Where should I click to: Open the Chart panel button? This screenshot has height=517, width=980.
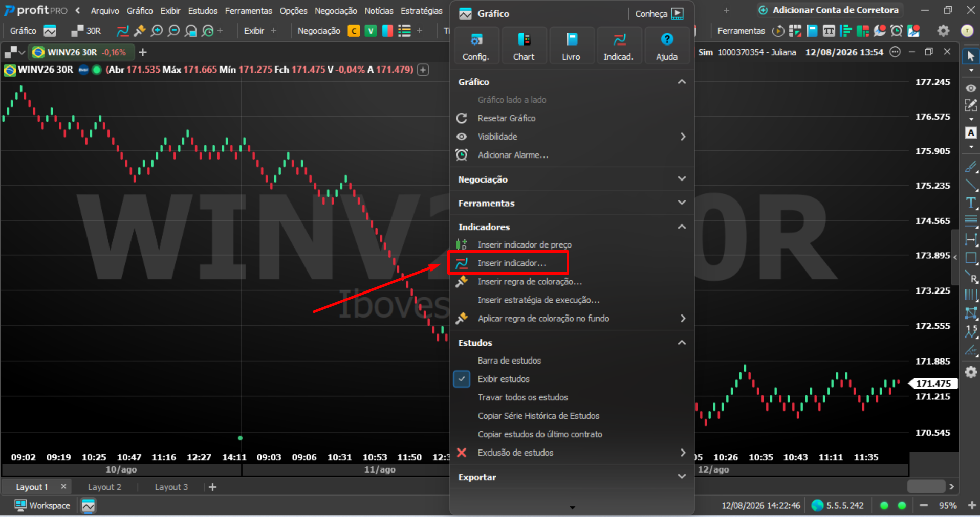524,46
